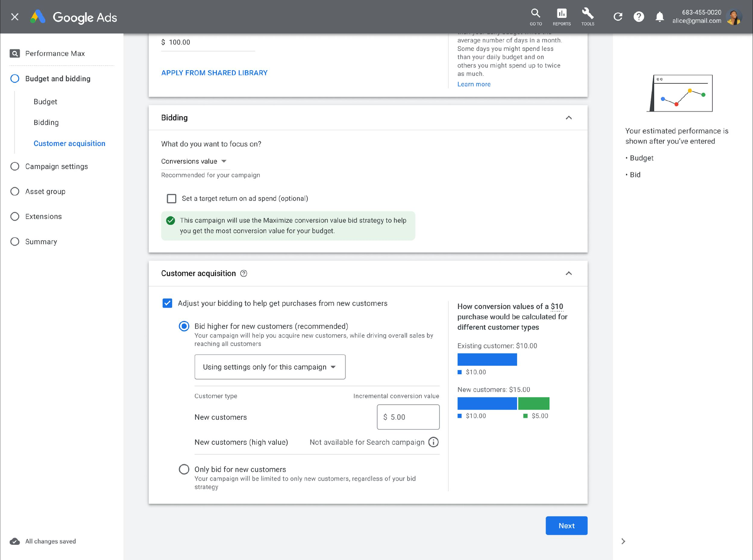Open the Tools wrench icon

pyautogui.click(x=587, y=17)
